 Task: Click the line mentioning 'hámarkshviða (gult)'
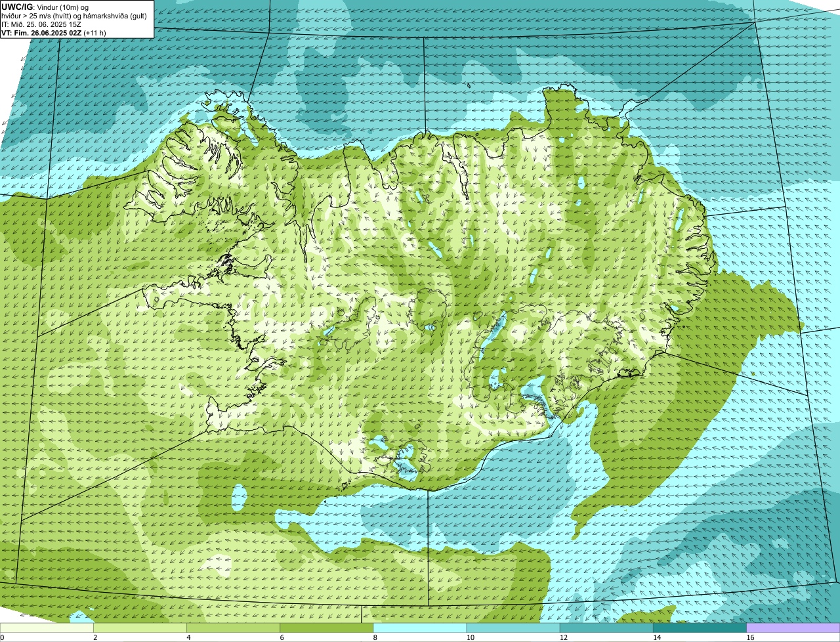tap(75, 15)
